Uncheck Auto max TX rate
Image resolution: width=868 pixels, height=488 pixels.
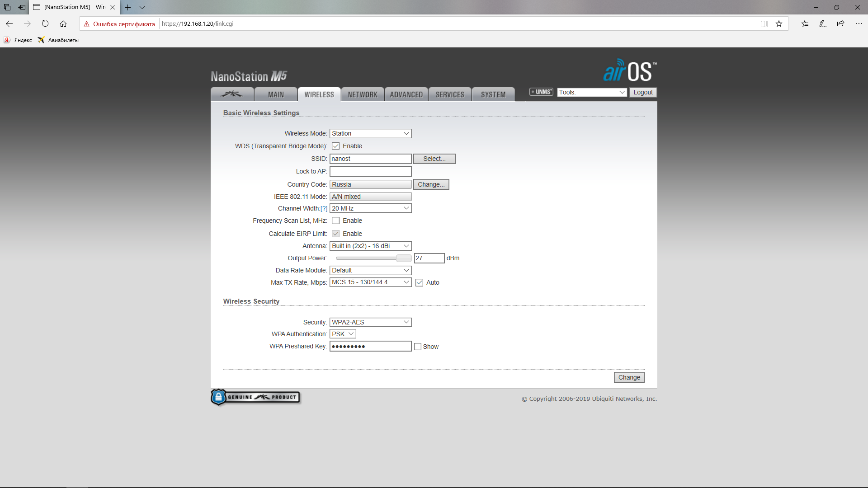pos(419,282)
